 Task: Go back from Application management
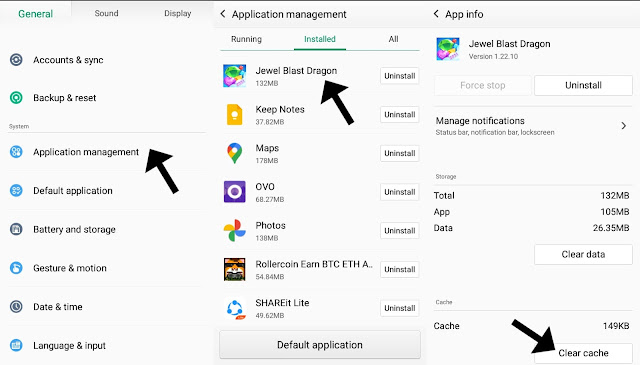pos(222,14)
